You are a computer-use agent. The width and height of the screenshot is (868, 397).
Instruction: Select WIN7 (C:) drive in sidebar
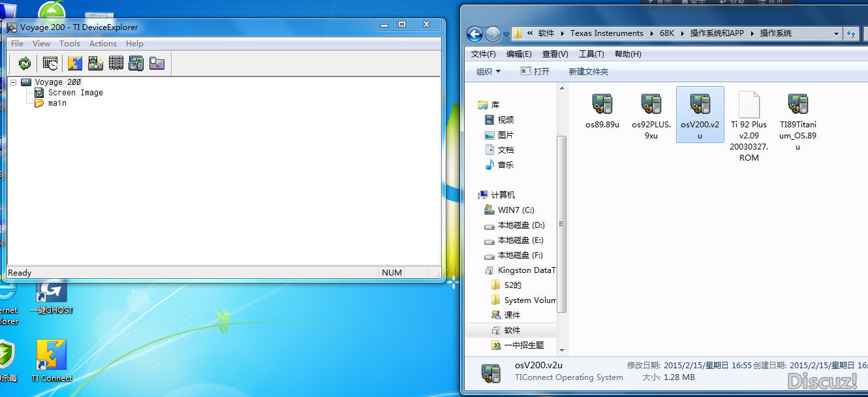click(x=516, y=210)
